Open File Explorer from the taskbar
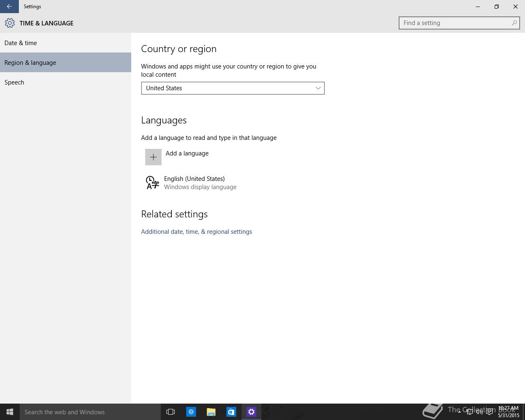The width and height of the screenshot is (525, 420). tap(211, 412)
